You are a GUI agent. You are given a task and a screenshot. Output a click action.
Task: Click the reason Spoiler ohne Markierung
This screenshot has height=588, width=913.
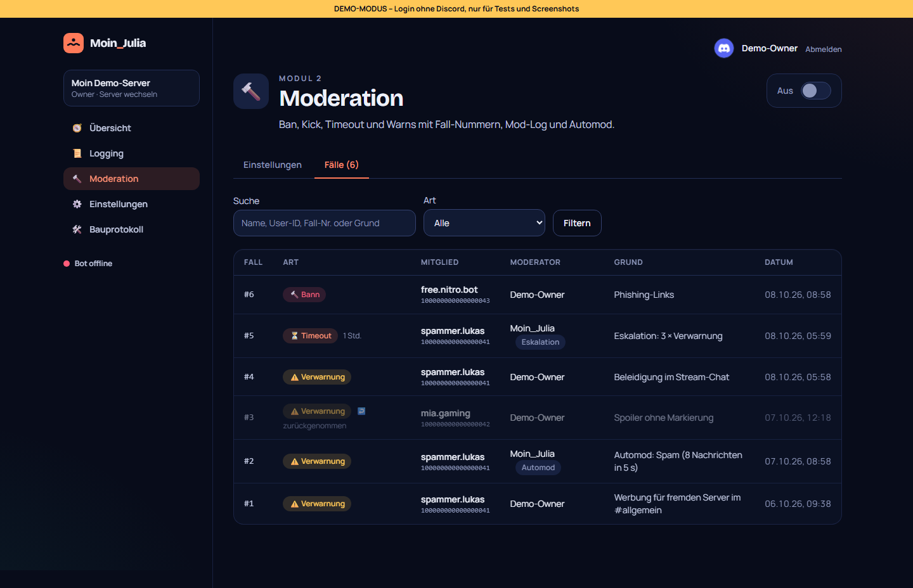(664, 418)
